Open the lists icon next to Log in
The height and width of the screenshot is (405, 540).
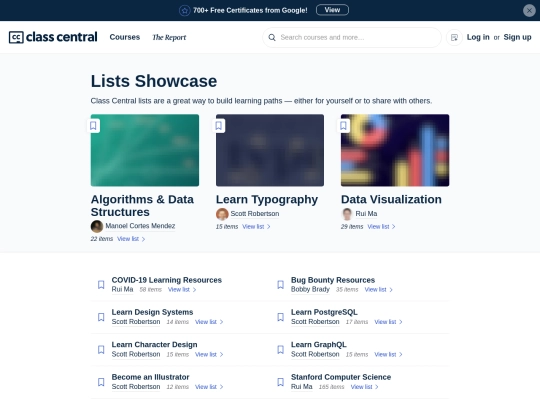(x=454, y=37)
